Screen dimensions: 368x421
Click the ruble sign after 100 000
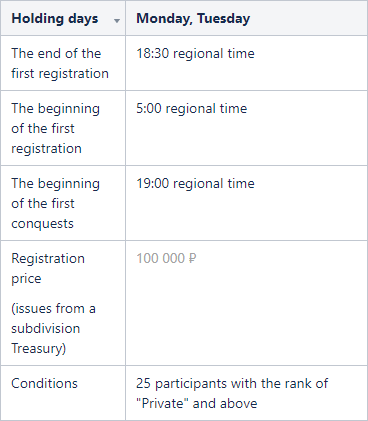pyautogui.click(x=193, y=258)
